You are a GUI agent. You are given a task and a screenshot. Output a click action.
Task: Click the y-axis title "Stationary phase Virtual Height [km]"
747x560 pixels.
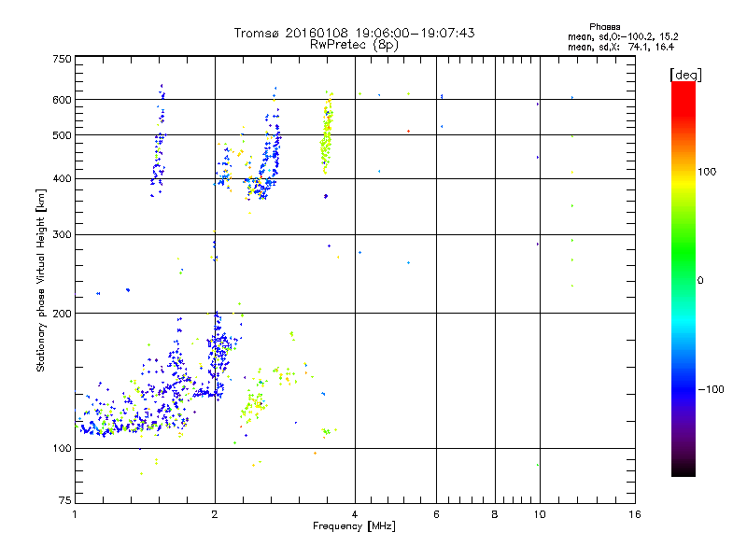click(40, 281)
